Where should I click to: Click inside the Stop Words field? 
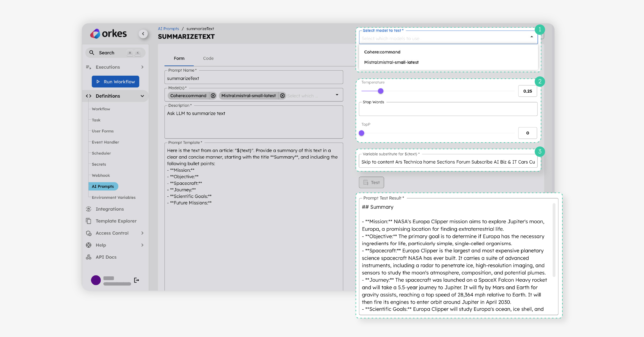tap(448, 109)
